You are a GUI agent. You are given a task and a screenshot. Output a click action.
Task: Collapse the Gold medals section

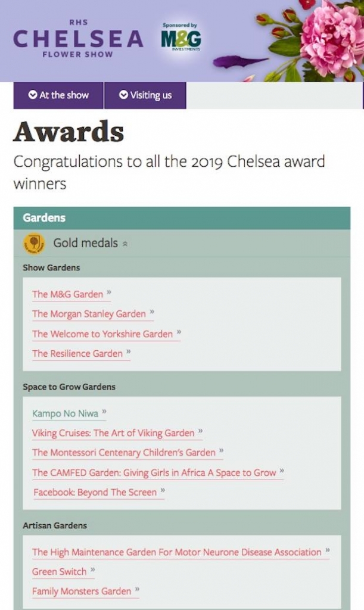click(90, 243)
